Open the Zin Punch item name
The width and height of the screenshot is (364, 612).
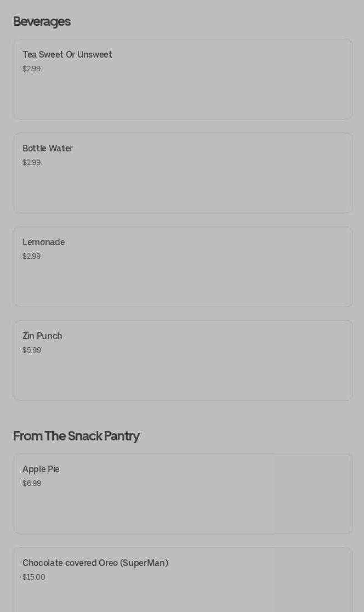click(x=42, y=336)
